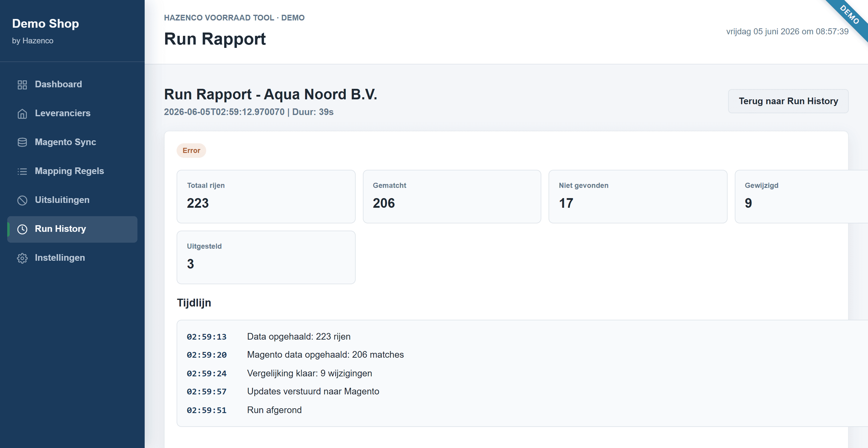Select the Niet gevonden 17 card
Screen dimensions: 868x448
[x=638, y=197]
